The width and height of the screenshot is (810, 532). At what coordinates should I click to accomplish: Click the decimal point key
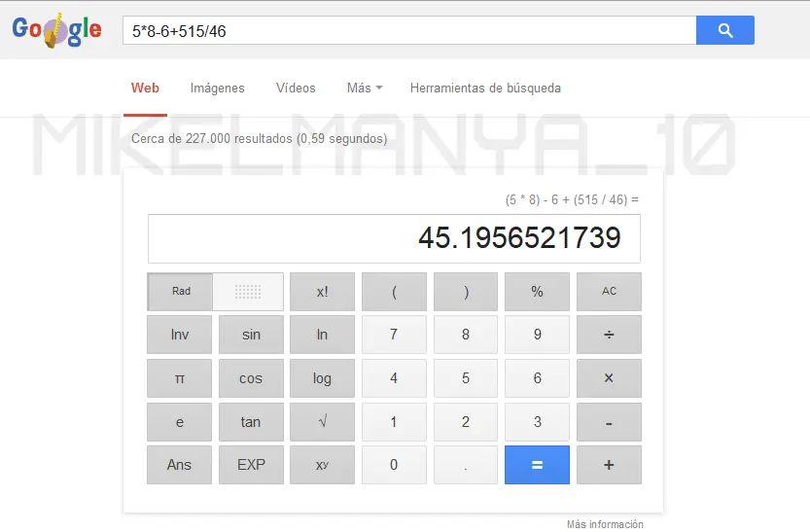tap(466, 465)
